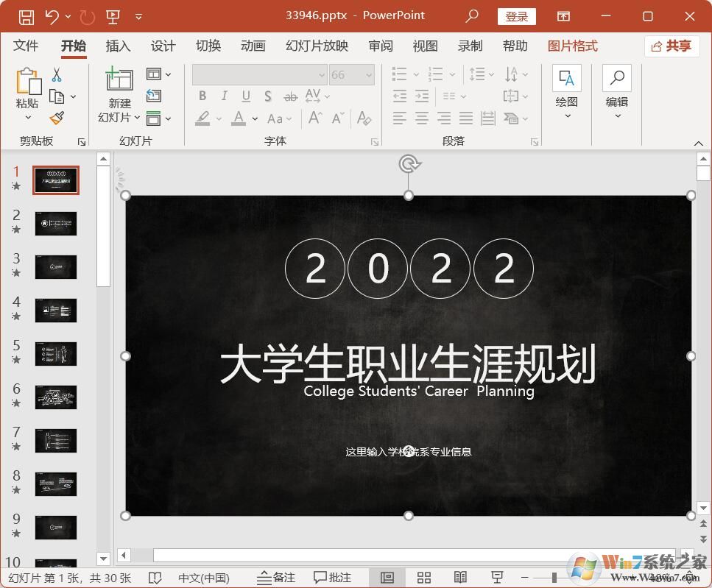Screen dimensions: 712x588
Task: Toggle 批注 (Comments) panel
Action: pos(334,577)
